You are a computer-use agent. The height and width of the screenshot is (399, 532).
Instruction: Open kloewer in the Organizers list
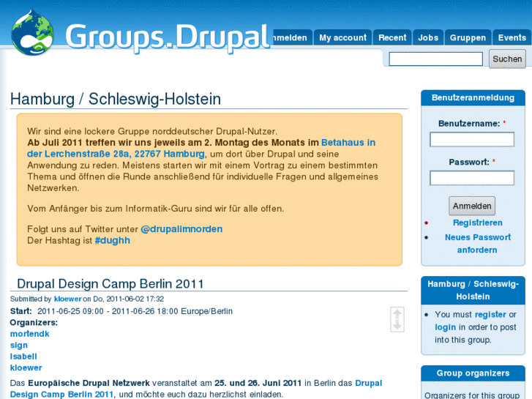point(26,368)
